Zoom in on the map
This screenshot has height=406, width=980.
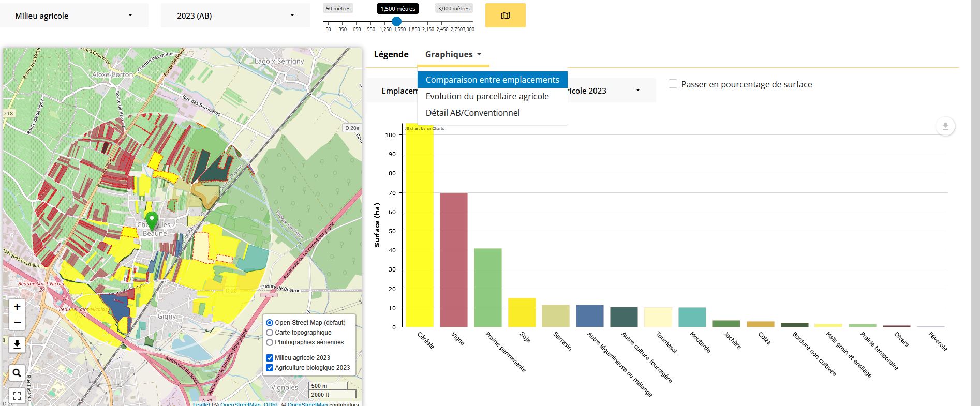[17, 307]
